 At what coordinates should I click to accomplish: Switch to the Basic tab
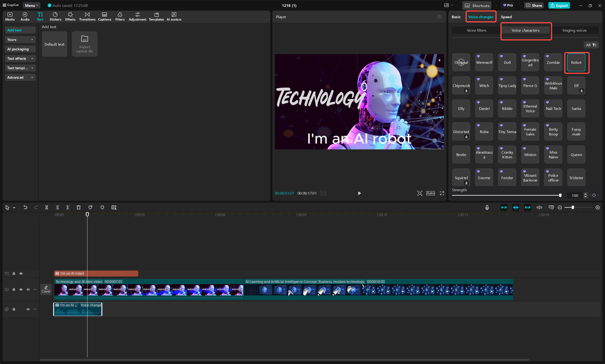pos(456,17)
